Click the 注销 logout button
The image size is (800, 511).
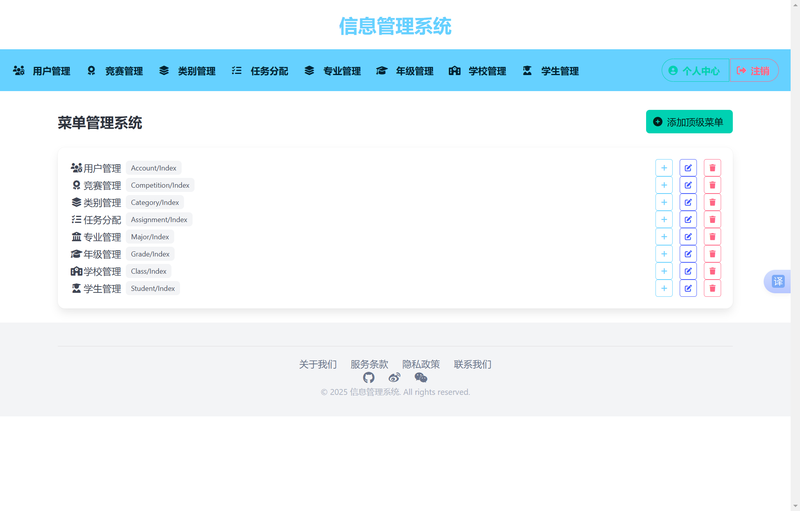coord(754,70)
